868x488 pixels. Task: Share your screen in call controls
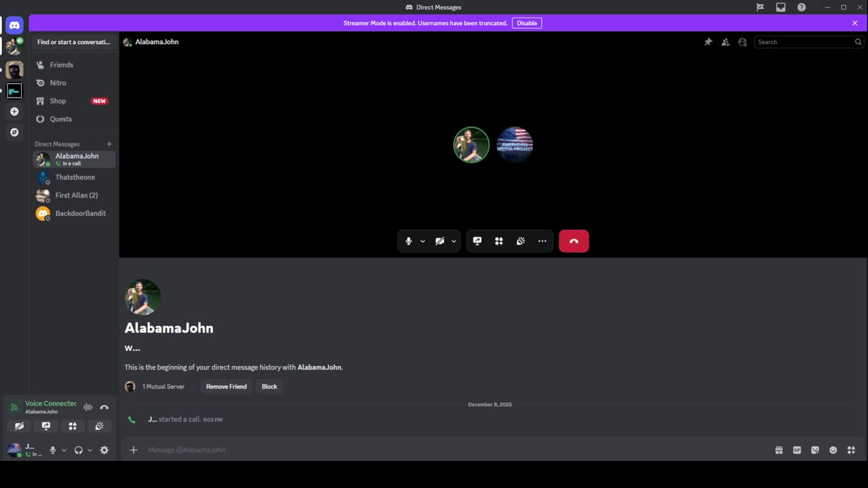tap(477, 241)
